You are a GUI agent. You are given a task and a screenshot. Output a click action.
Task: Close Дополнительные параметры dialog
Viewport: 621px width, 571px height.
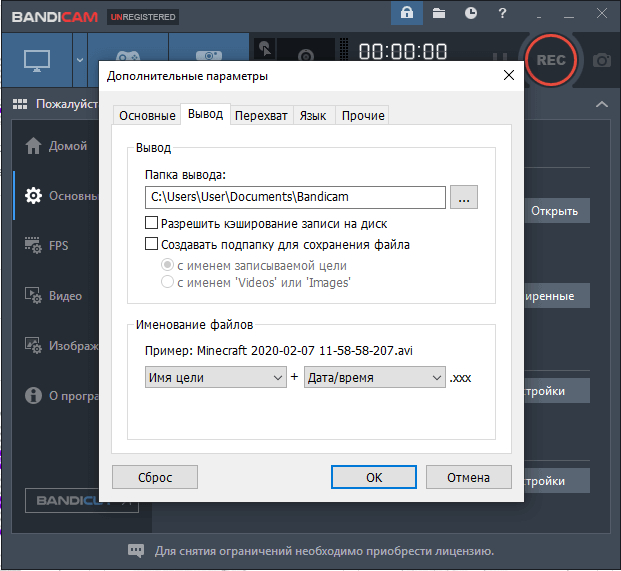(509, 75)
